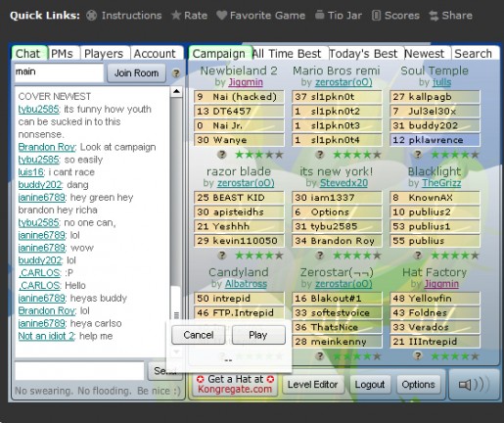The image size is (504, 423).
Task: Open Jiggmin's profile under Newbieland 2
Action: pos(246,82)
